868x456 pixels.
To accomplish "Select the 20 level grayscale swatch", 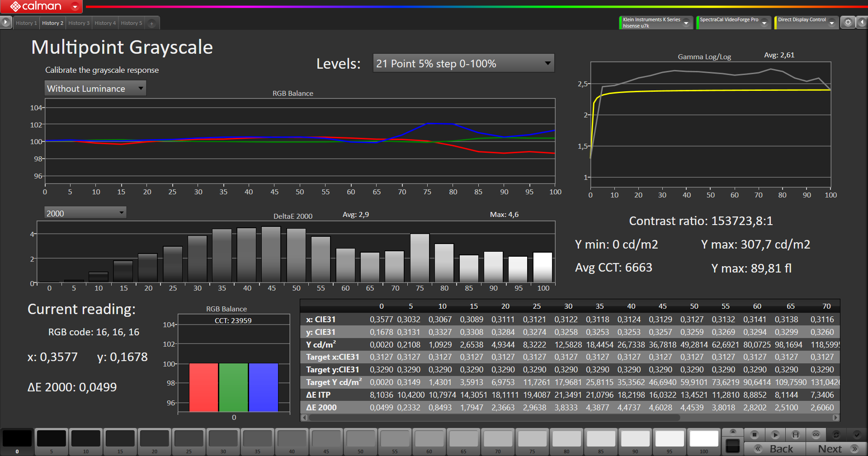I will tap(155, 441).
